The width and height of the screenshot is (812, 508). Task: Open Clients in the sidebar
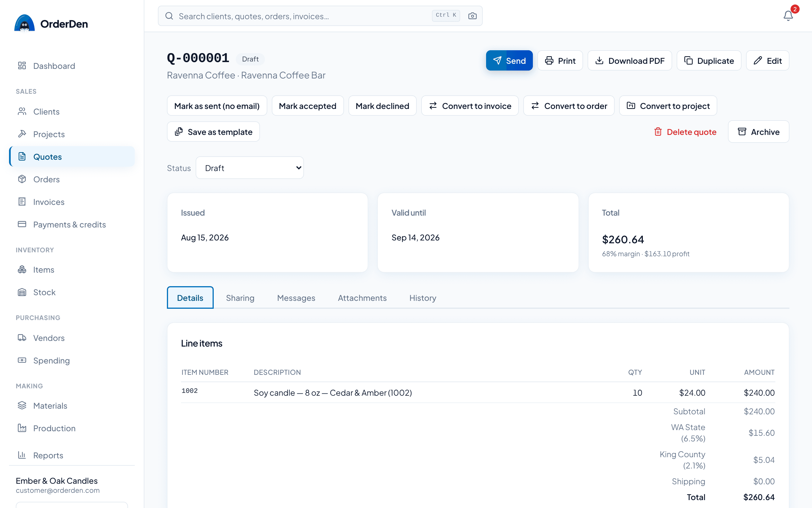[x=72, y=111]
